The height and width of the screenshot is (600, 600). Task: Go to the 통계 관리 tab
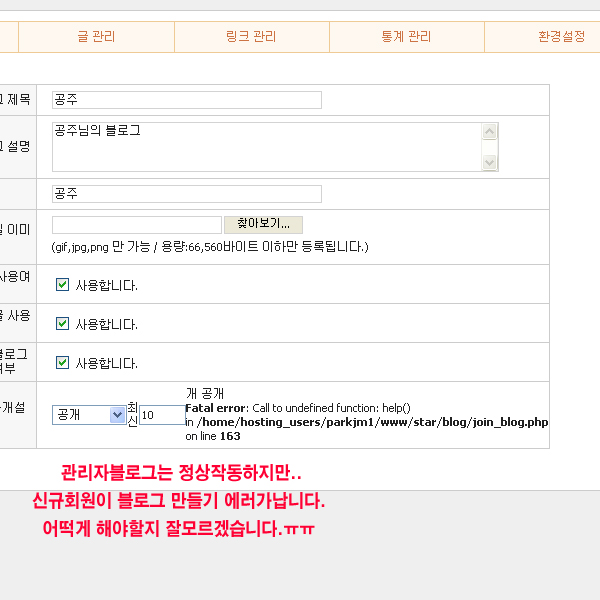[406, 37]
